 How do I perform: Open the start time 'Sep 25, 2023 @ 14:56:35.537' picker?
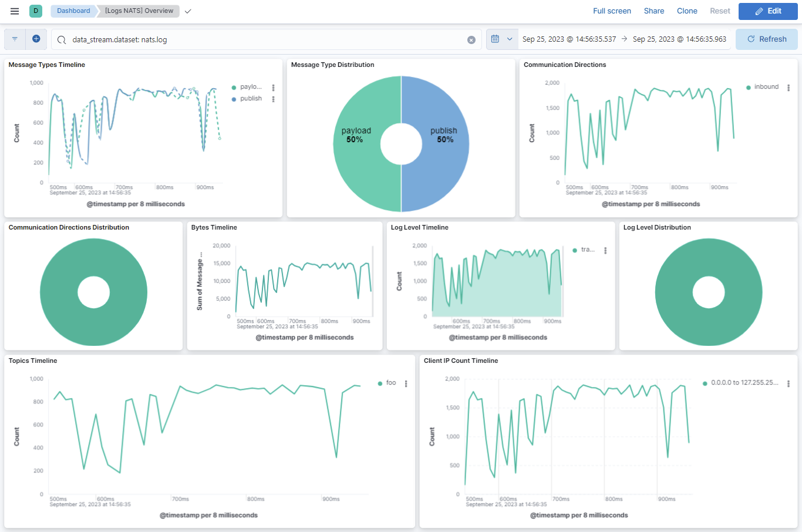568,39
